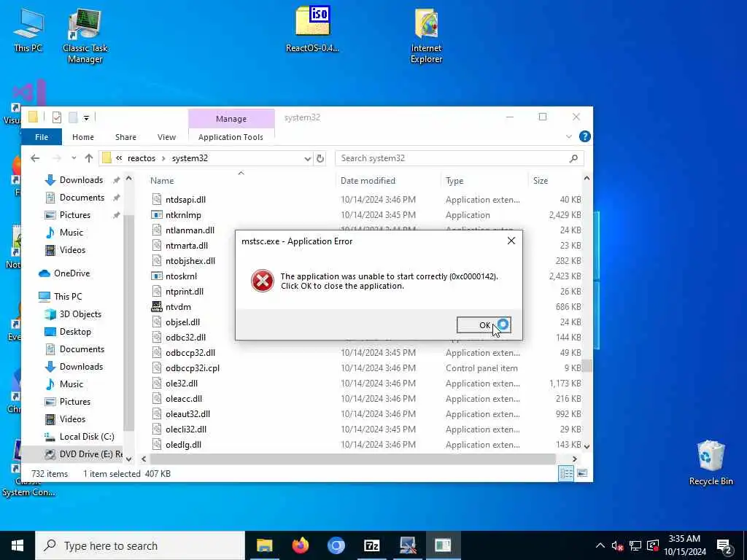This screenshot has height=560, width=747.
Task: Select the Manage contextual tab
Action: point(231,119)
